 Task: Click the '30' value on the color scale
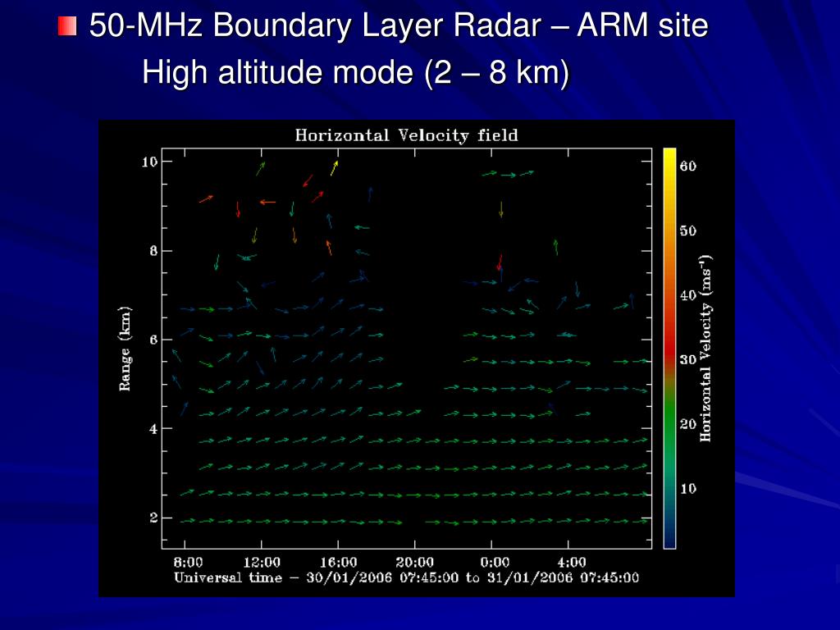click(x=688, y=359)
